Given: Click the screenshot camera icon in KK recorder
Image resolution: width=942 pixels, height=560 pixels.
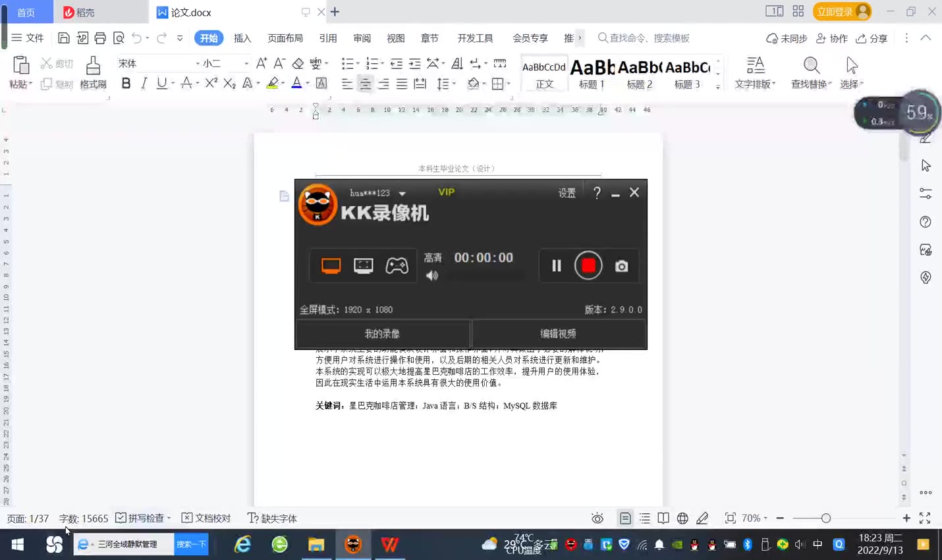Looking at the screenshot, I should click(x=621, y=266).
